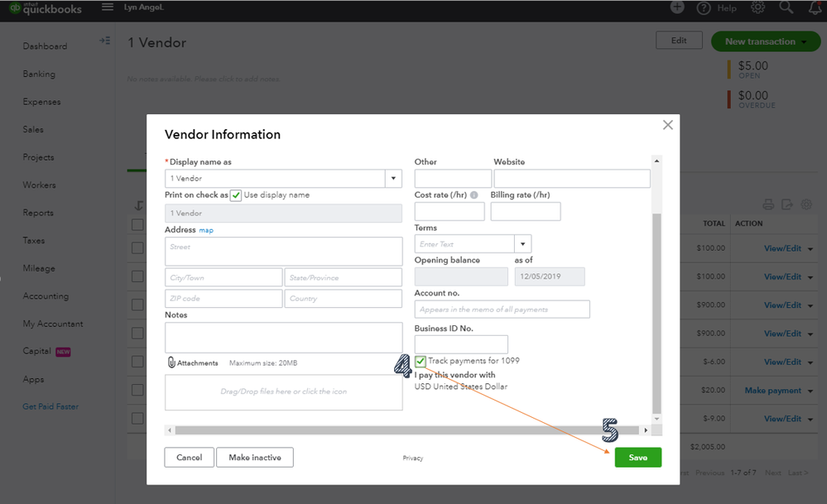The width and height of the screenshot is (827, 504).
Task: Click the Edit button in vendor header
Action: 679,40
